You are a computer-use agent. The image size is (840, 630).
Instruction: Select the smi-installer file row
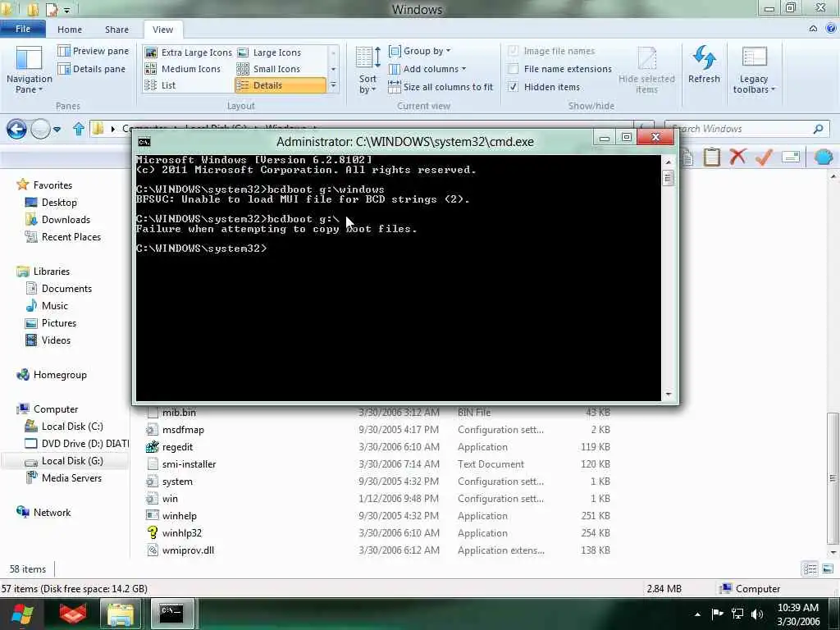(377, 464)
